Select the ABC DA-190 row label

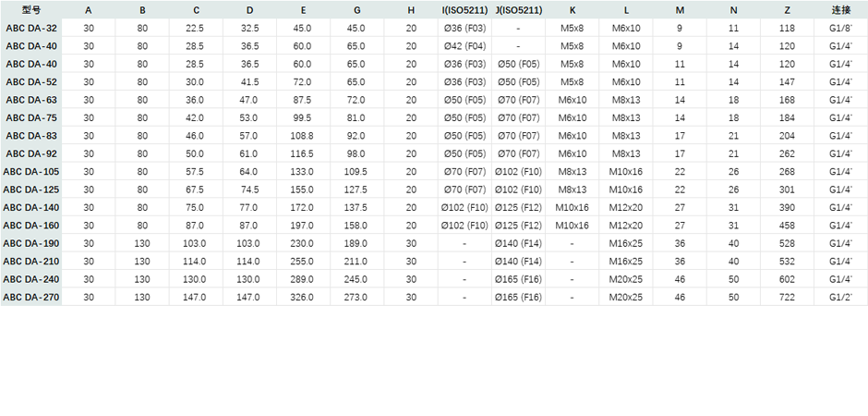(x=30, y=243)
